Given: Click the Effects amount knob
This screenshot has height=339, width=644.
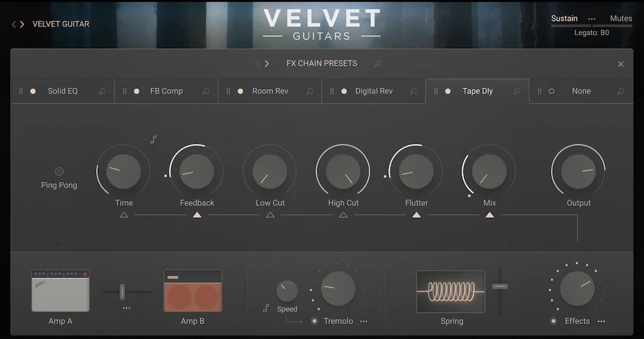Looking at the screenshot, I should click(577, 288).
